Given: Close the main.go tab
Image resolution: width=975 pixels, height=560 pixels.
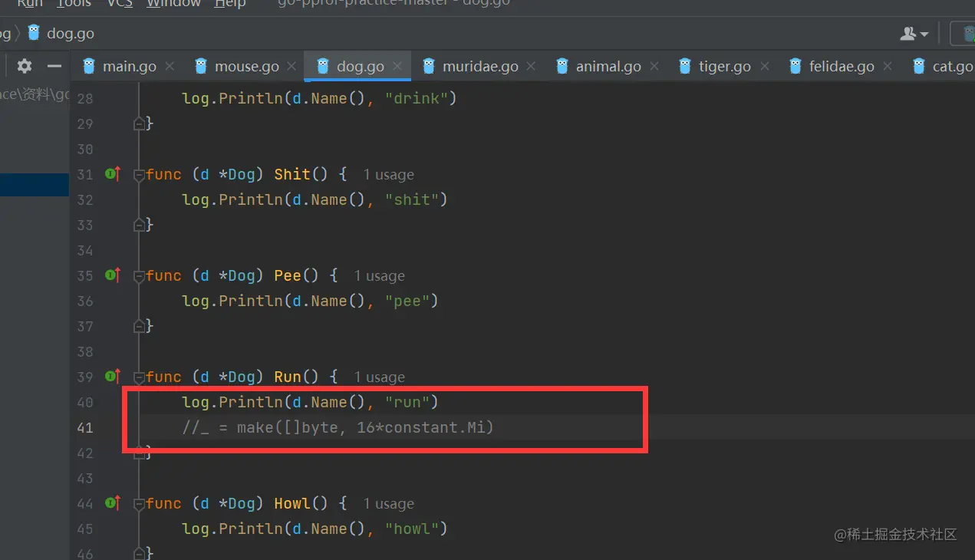Looking at the screenshot, I should pyautogui.click(x=170, y=67).
